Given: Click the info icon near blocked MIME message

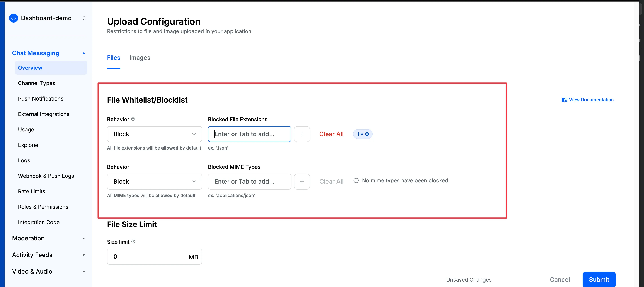Looking at the screenshot, I should (356, 180).
